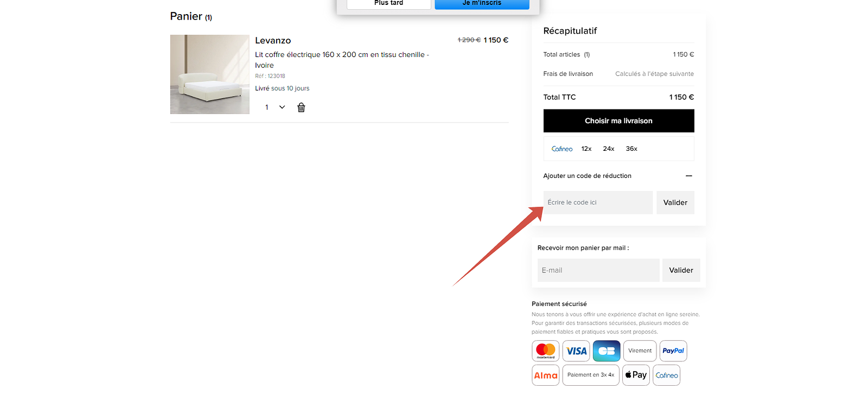Select the PayPal payment logo

coord(673,351)
